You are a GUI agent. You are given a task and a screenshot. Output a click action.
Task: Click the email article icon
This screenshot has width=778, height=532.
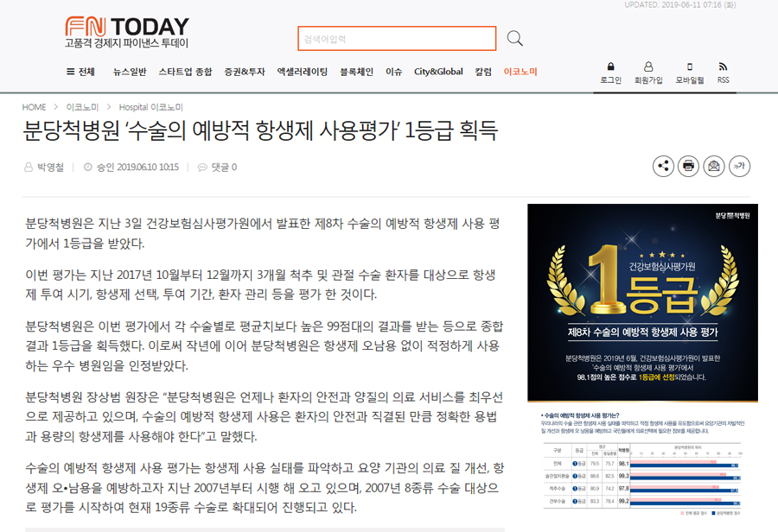tap(714, 166)
